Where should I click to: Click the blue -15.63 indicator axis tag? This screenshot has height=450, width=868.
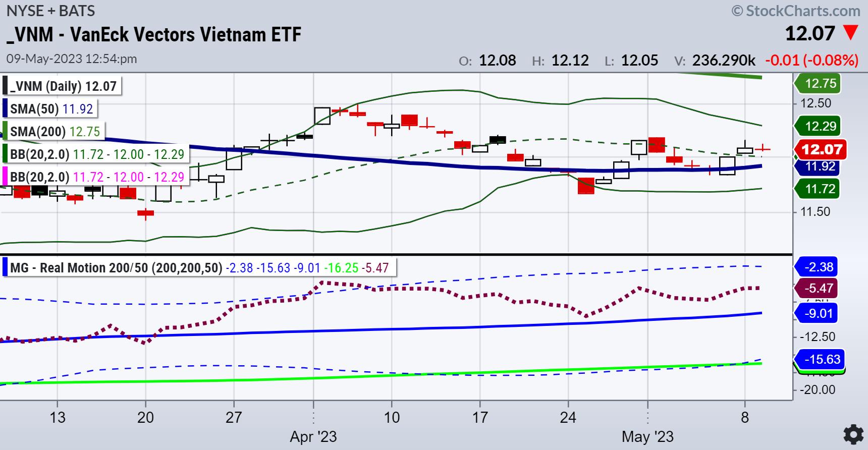(x=820, y=359)
